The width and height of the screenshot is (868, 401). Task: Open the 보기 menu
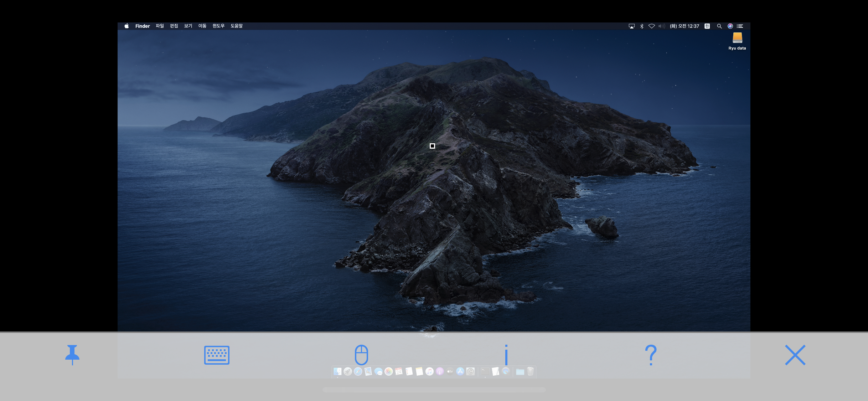[x=188, y=26]
